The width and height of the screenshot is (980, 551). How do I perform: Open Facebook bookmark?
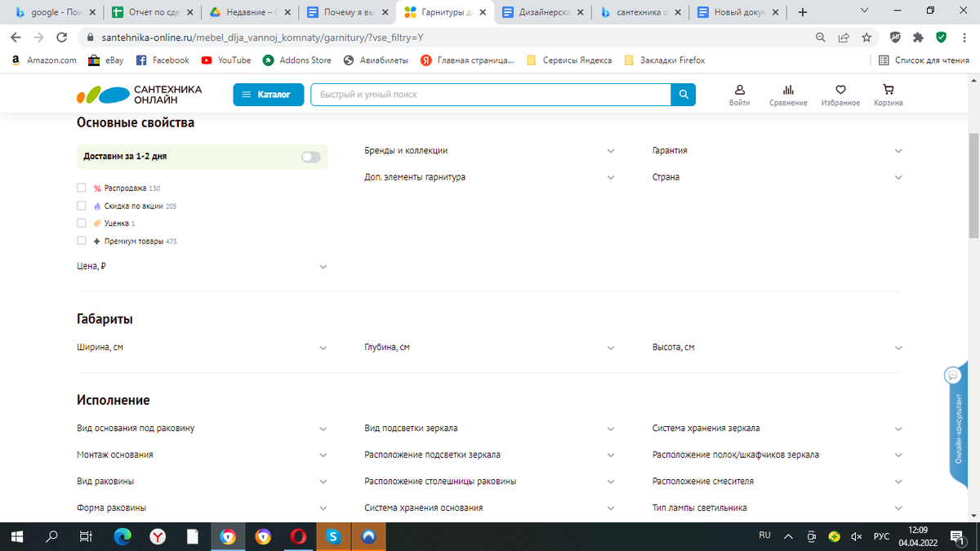coord(162,60)
